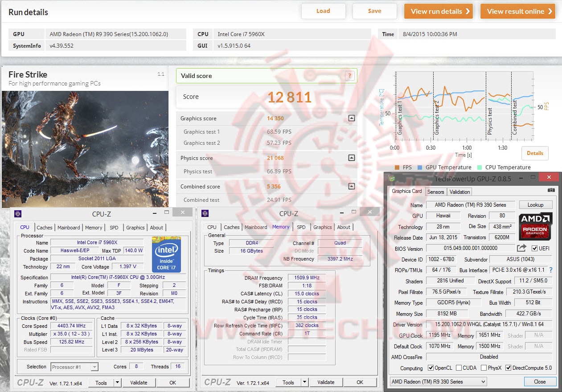Click the title bar icon of the CPU-Z processor window

coord(18,213)
